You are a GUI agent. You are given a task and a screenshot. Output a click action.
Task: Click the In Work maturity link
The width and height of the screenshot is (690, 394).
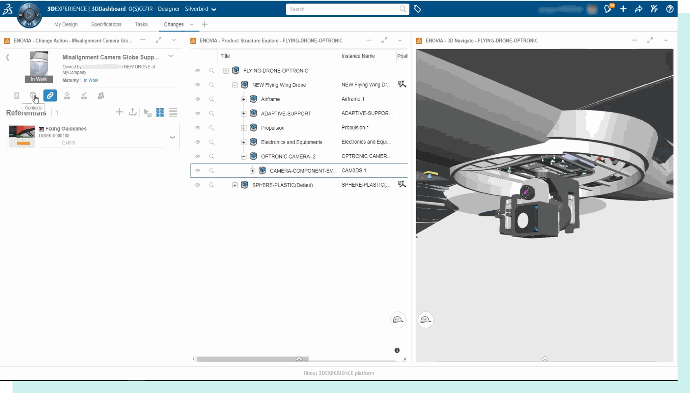click(x=91, y=80)
